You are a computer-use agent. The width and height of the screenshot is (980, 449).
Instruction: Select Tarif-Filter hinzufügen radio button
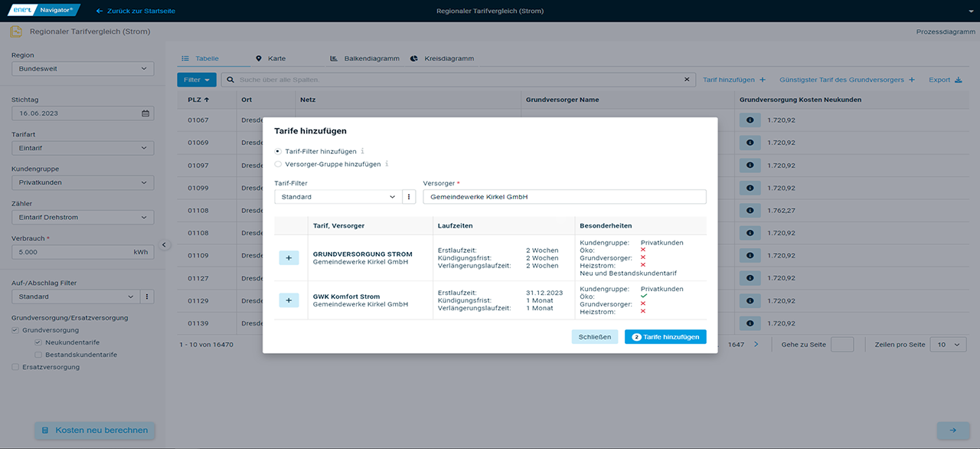point(278,152)
